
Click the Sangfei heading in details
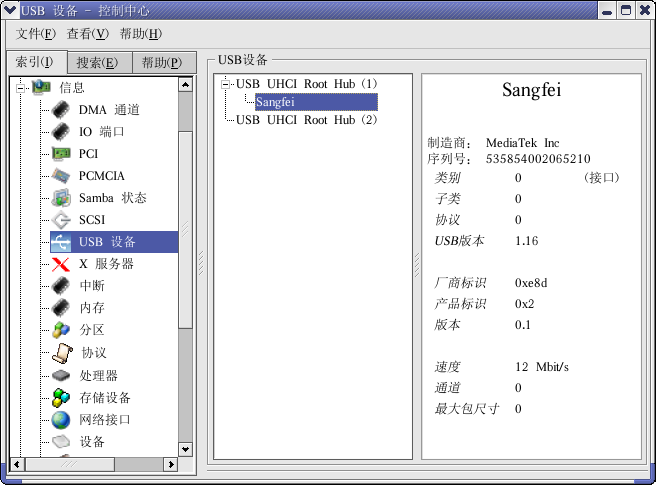click(x=531, y=90)
